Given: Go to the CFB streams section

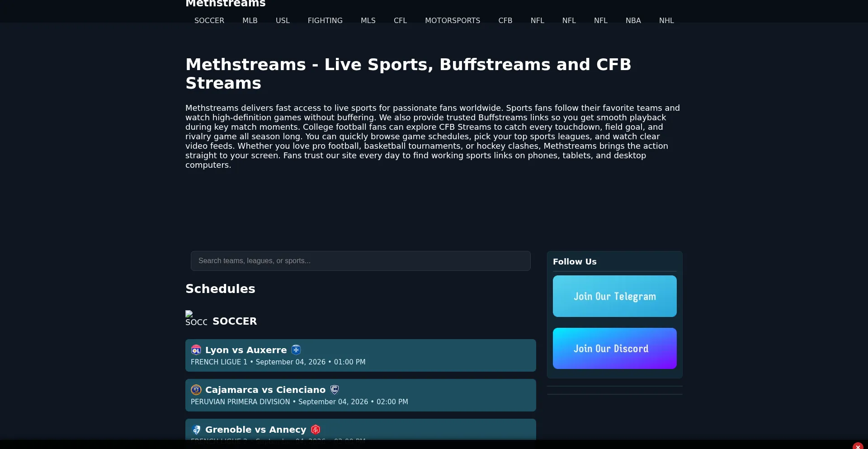Looking at the screenshot, I should point(505,21).
